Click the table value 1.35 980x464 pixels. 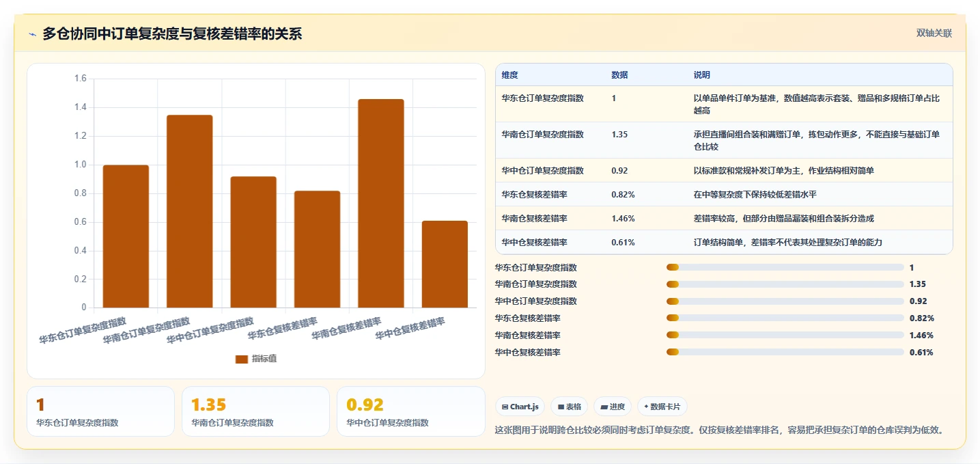pyautogui.click(x=619, y=135)
